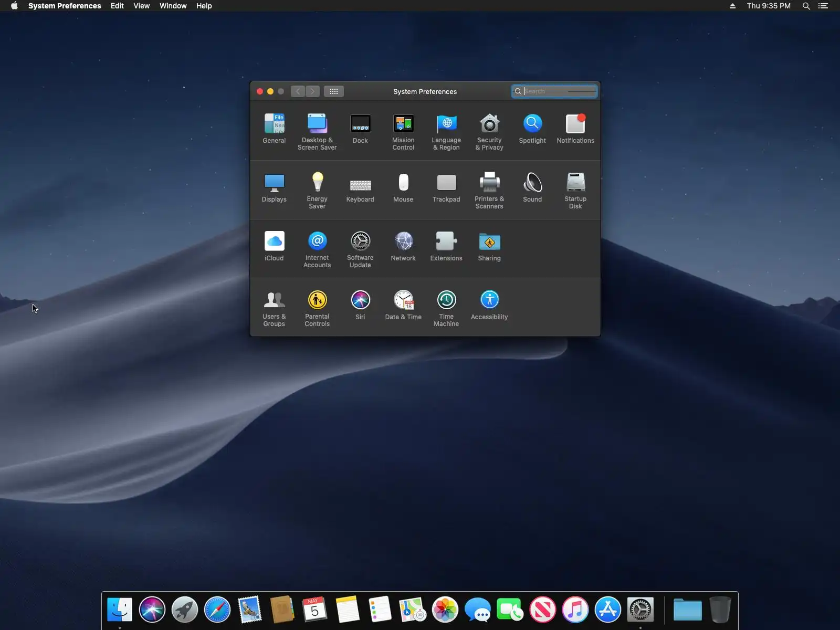This screenshot has width=840, height=630.
Task: Open Mail from the Dock
Action: point(250,610)
